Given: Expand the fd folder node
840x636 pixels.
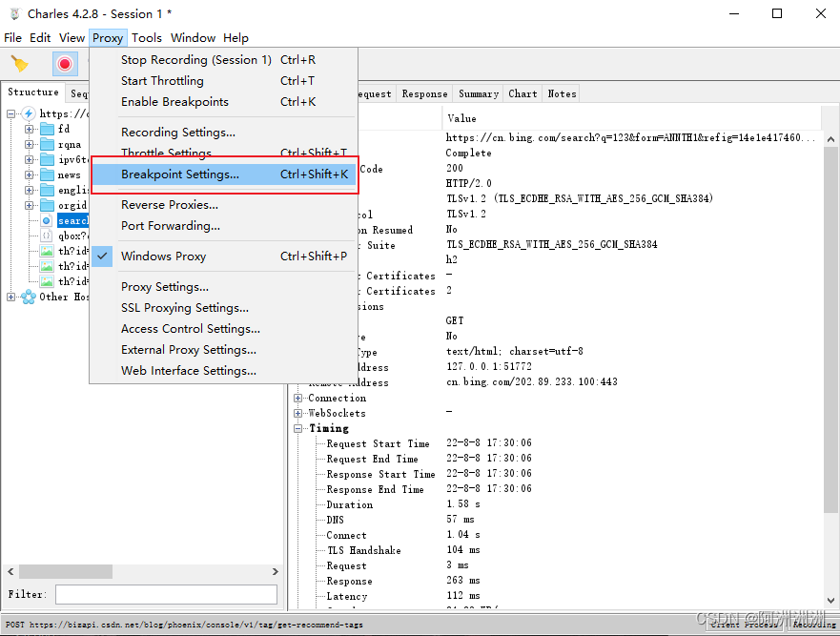Looking at the screenshot, I should point(29,129).
